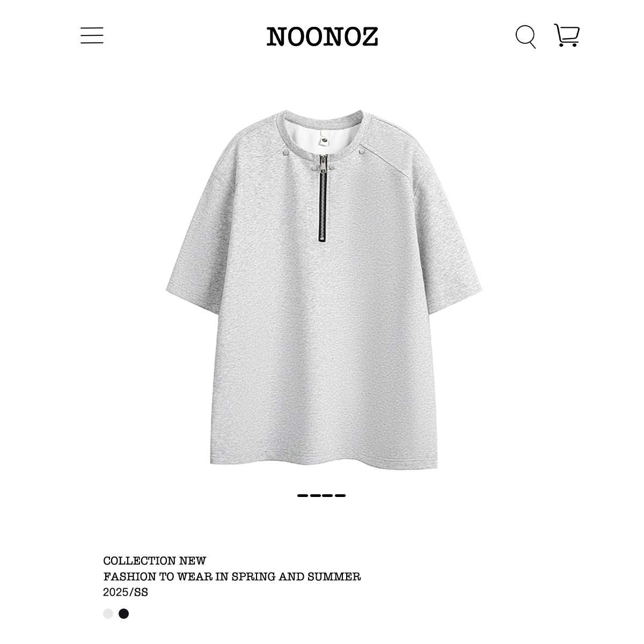
Task: Jump to the first carousel slide dash
Action: click(303, 495)
